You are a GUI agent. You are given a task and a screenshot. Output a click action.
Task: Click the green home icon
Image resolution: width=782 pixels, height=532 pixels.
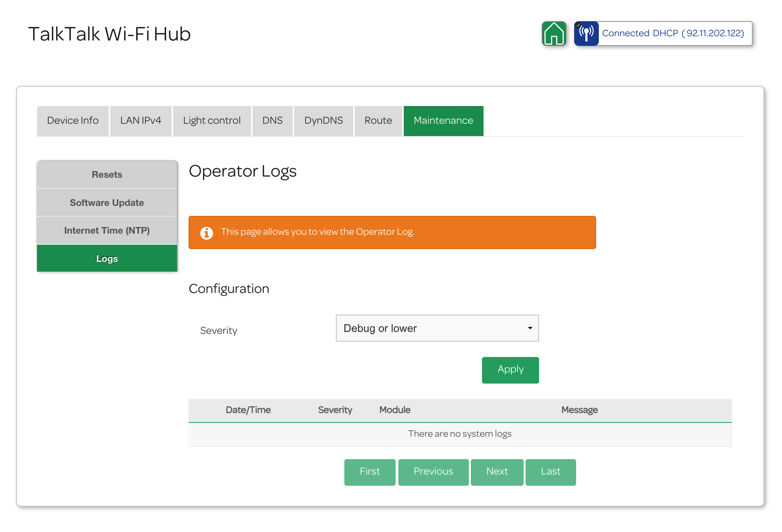click(554, 34)
